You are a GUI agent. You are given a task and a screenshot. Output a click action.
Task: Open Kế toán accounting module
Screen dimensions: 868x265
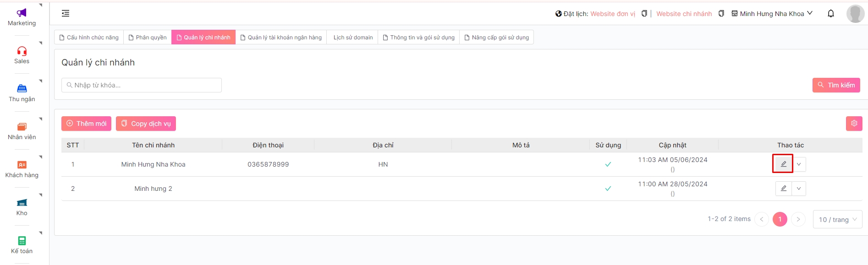(22, 244)
